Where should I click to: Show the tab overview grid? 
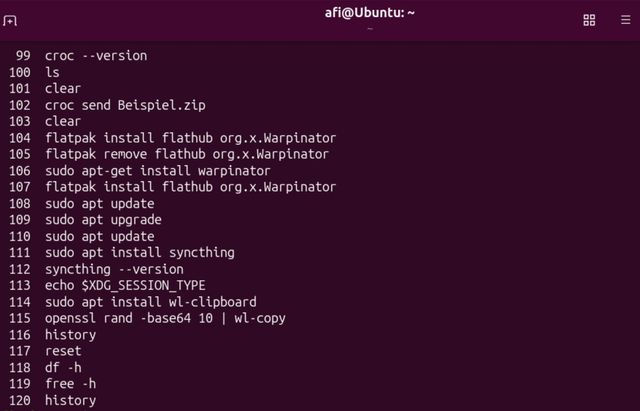point(589,20)
